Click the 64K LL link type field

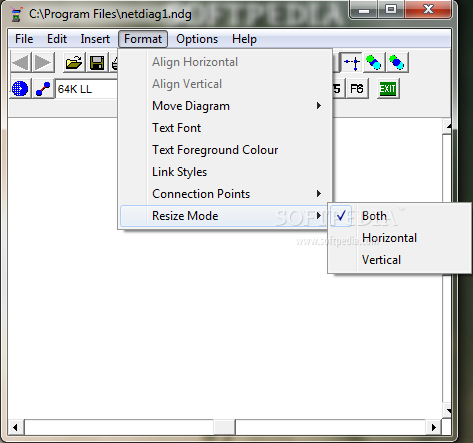tap(87, 89)
